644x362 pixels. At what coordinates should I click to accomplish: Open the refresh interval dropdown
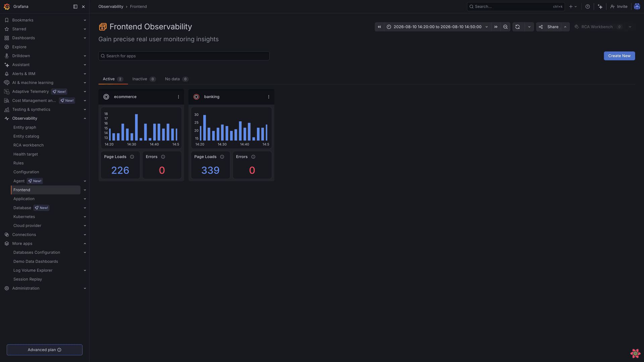pyautogui.click(x=529, y=27)
